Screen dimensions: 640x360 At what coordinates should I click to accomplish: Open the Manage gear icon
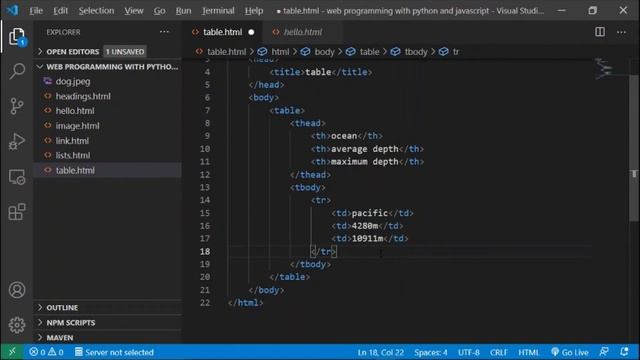click(x=17, y=325)
